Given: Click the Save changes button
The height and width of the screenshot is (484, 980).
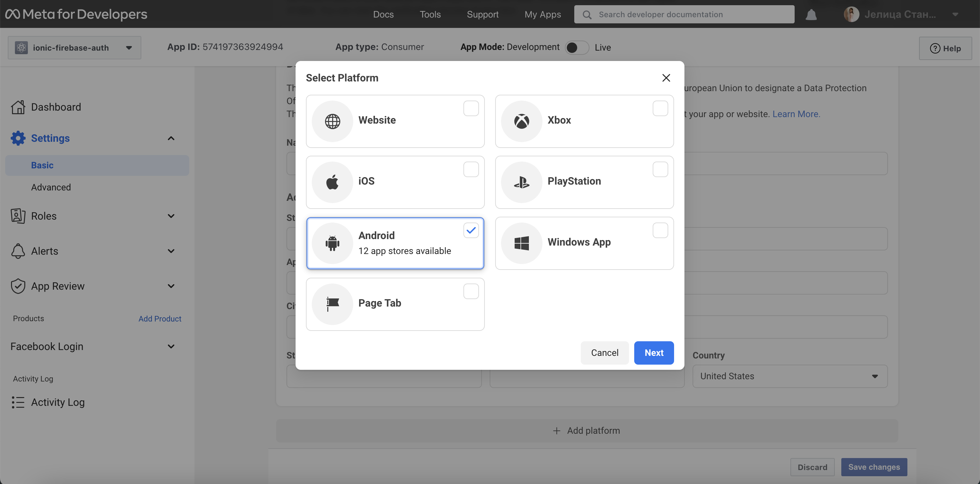Looking at the screenshot, I should click(874, 467).
